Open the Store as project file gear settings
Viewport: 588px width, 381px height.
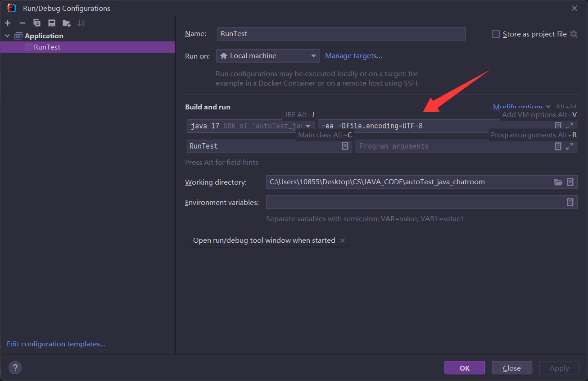click(x=574, y=34)
